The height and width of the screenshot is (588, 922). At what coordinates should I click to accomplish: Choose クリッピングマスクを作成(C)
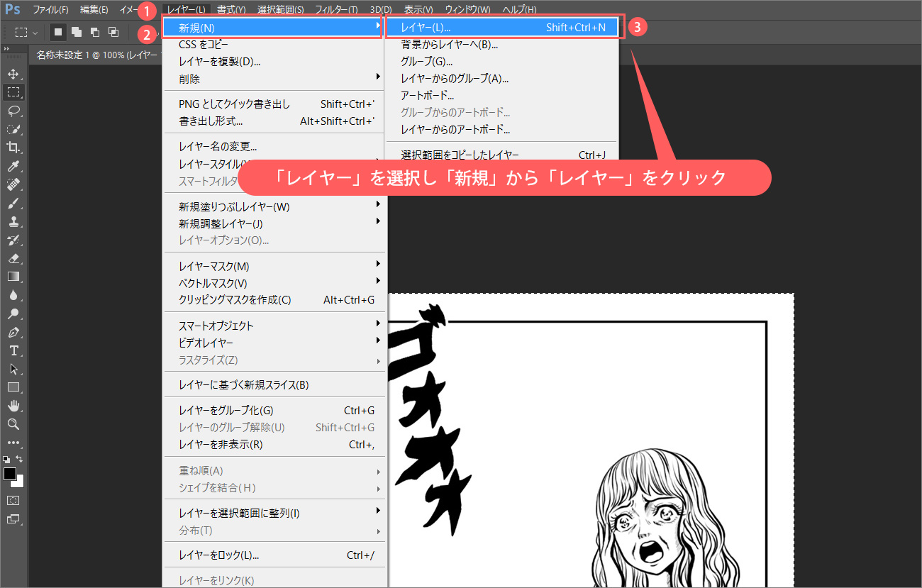[273, 300]
